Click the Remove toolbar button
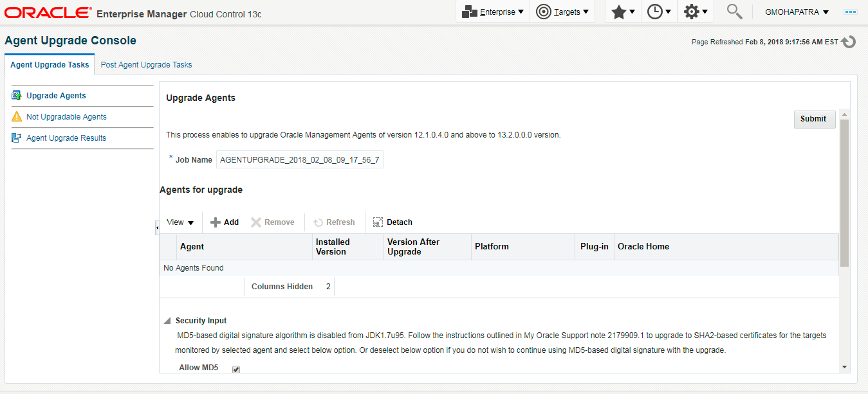This screenshot has height=394, width=868. point(273,222)
